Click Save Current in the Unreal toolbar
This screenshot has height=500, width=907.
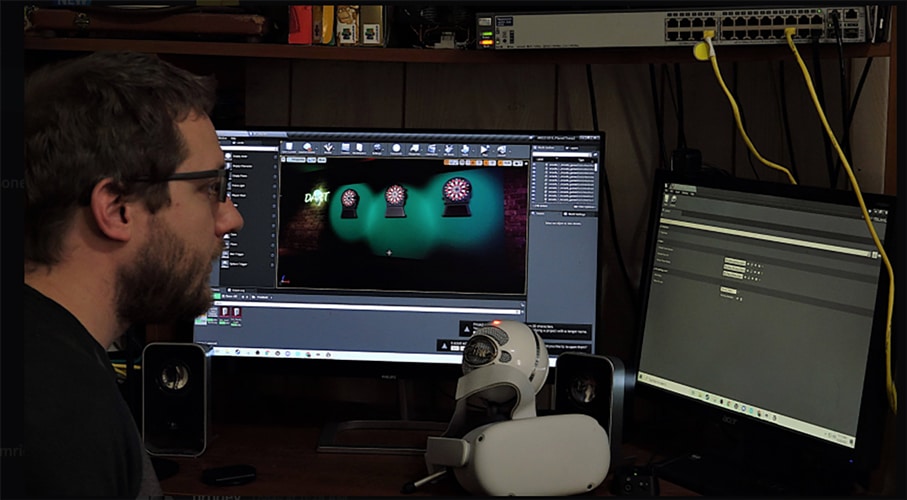289,148
